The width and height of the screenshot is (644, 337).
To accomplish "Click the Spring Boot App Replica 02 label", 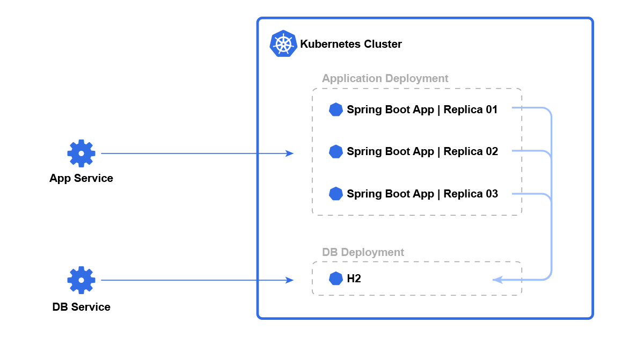I will coord(422,151).
